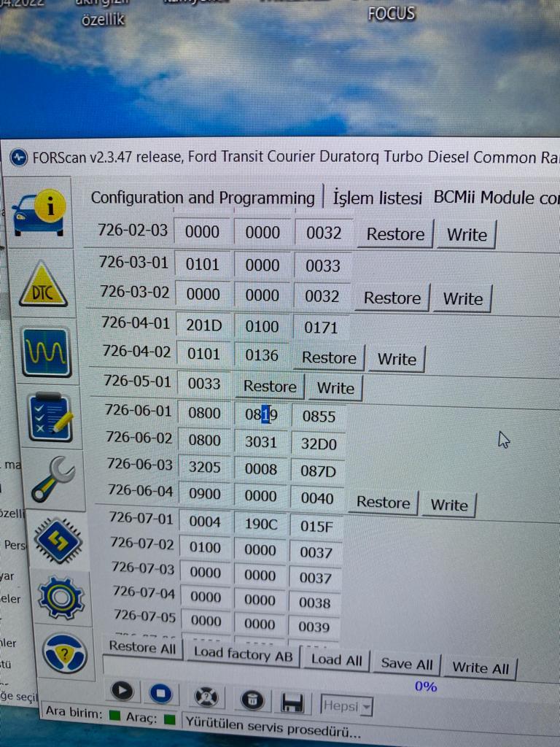Click Restore button for row 726-05-01
The image size is (560, 747).
point(269,387)
